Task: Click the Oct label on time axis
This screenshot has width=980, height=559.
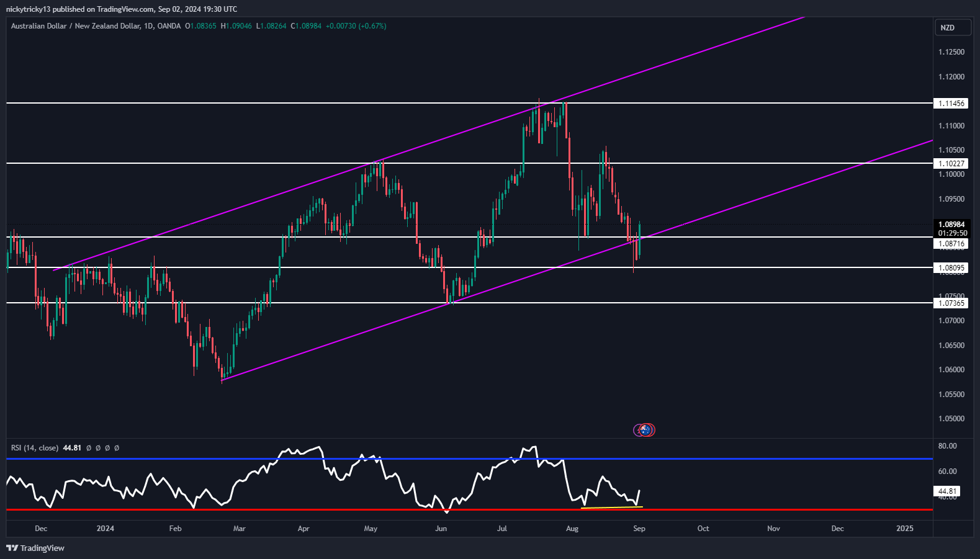Action: (703, 529)
